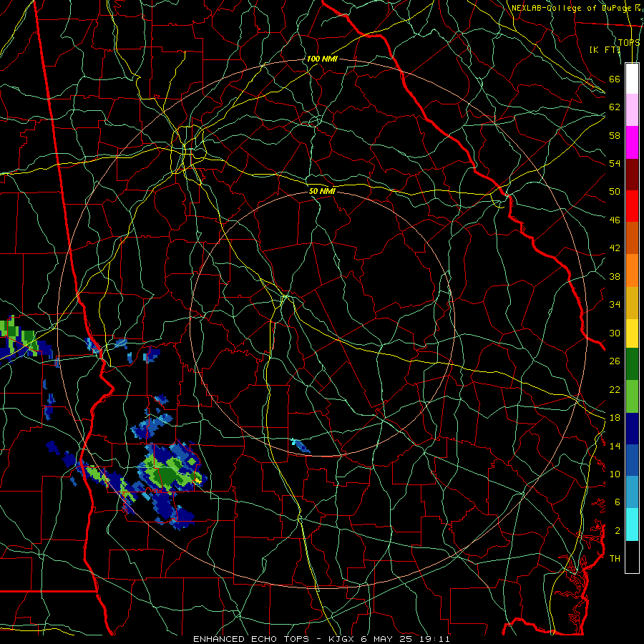Click the legend value "38"
The height and width of the screenshot is (644, 644).
tap(615, 277)
